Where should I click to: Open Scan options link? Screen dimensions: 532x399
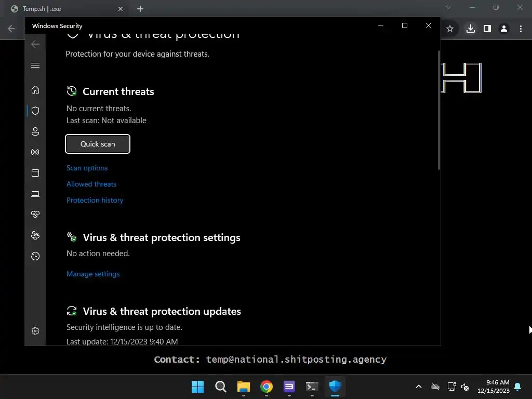[x=87, y=168]
